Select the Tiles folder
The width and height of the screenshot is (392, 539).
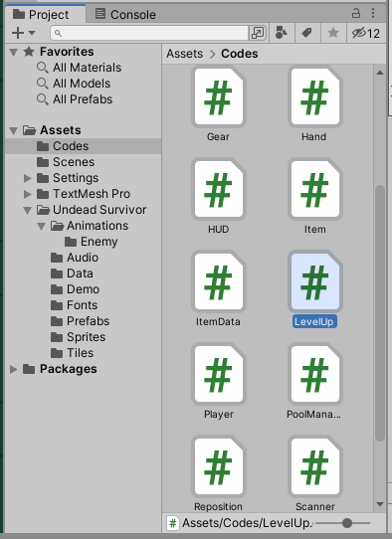tap(84, 353)
